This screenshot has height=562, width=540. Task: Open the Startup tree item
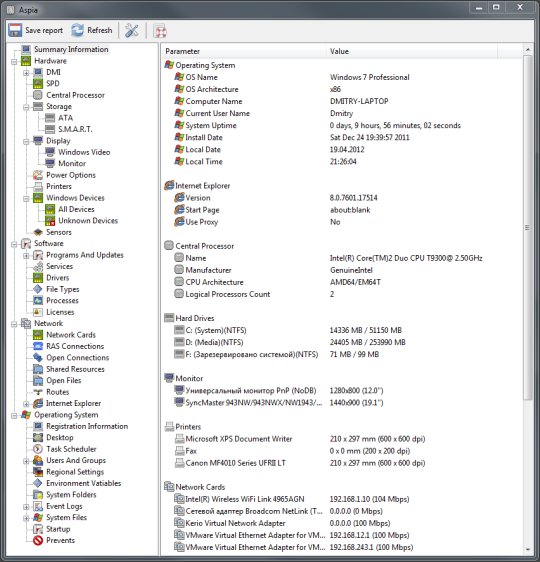click(x=58, y=529)
